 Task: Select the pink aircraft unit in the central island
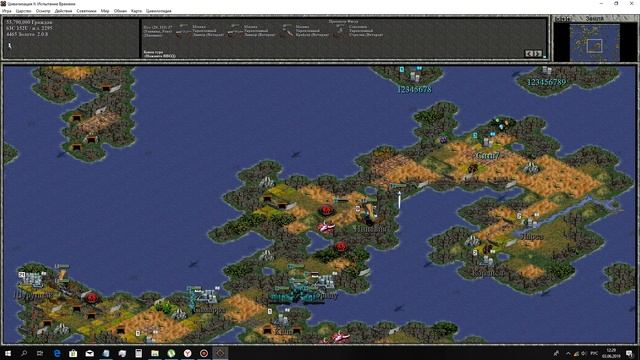(x=327, y=227)
